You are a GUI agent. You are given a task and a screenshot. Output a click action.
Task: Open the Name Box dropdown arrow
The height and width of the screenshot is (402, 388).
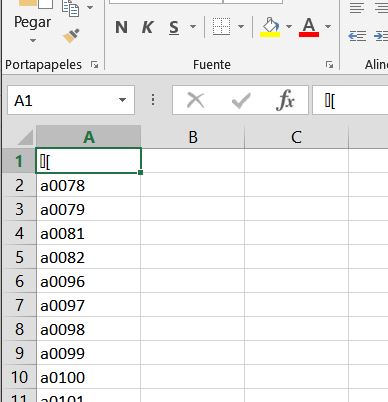(x=123, y=100)
